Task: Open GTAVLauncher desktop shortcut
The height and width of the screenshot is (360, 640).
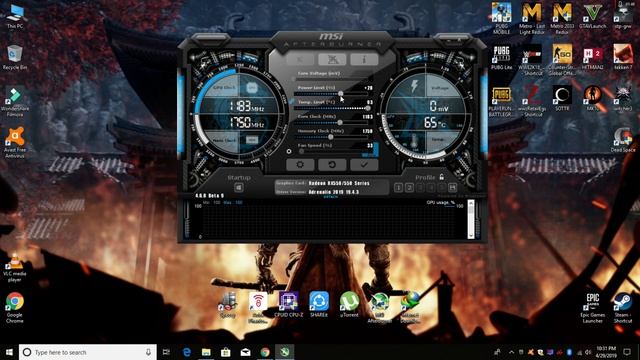Action: (592, 16)
